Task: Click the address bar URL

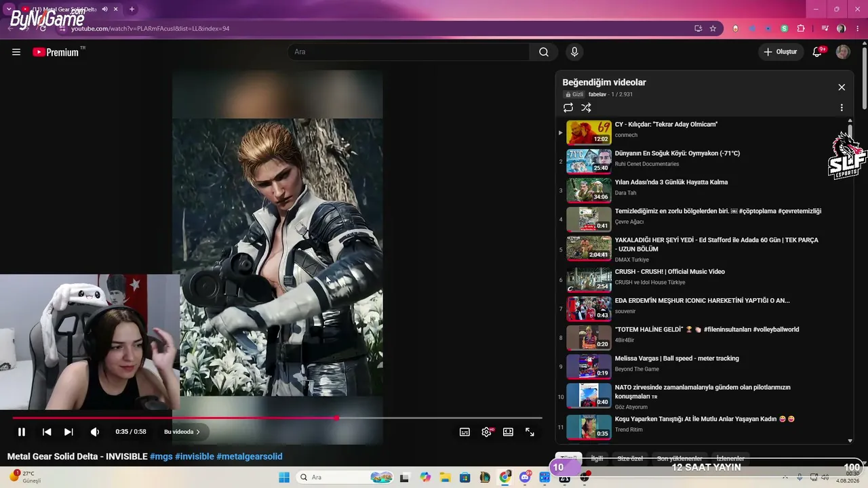Action: click(x=151, y=28)
